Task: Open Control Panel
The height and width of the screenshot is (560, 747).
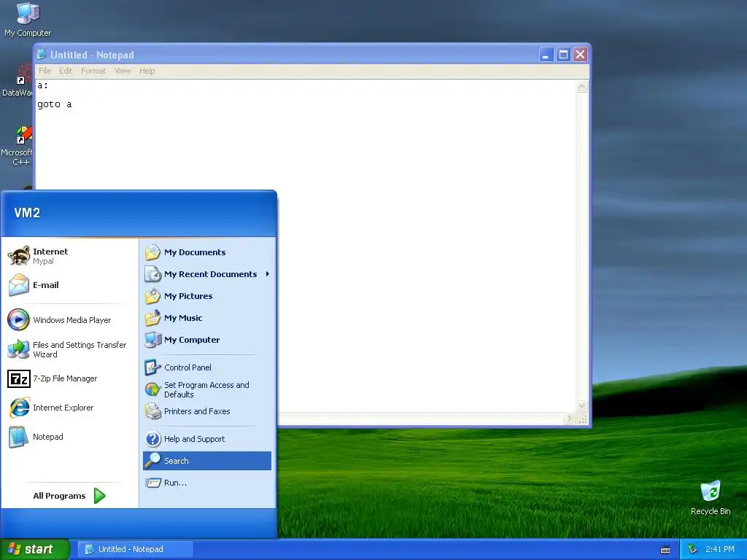Action: (x=206, y=367)
